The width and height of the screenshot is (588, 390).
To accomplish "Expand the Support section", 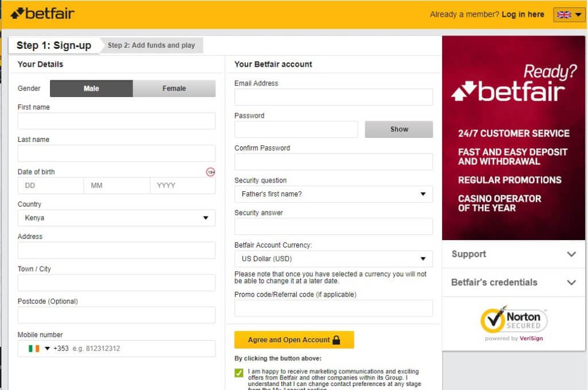I will [x=513, y=254].
